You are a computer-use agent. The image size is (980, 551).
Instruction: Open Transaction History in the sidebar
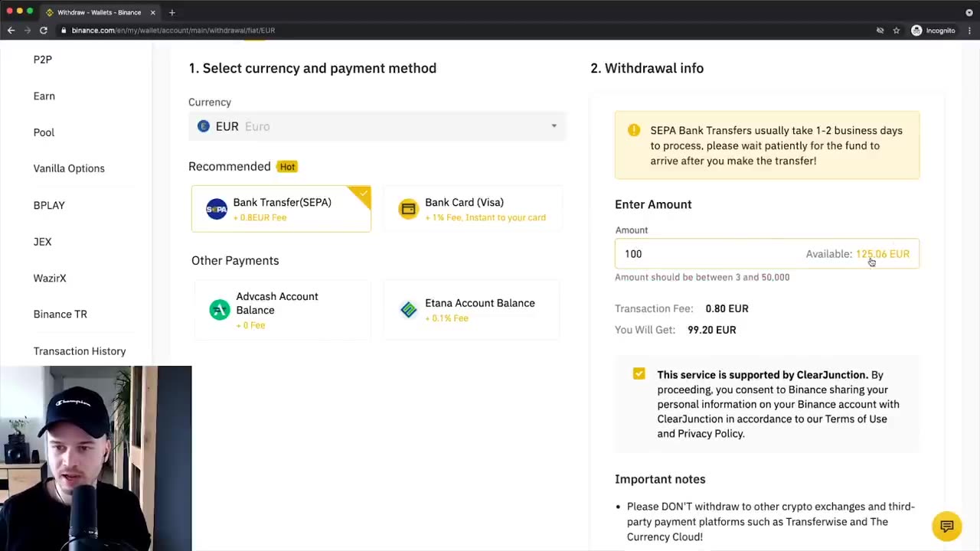(80, 351)
